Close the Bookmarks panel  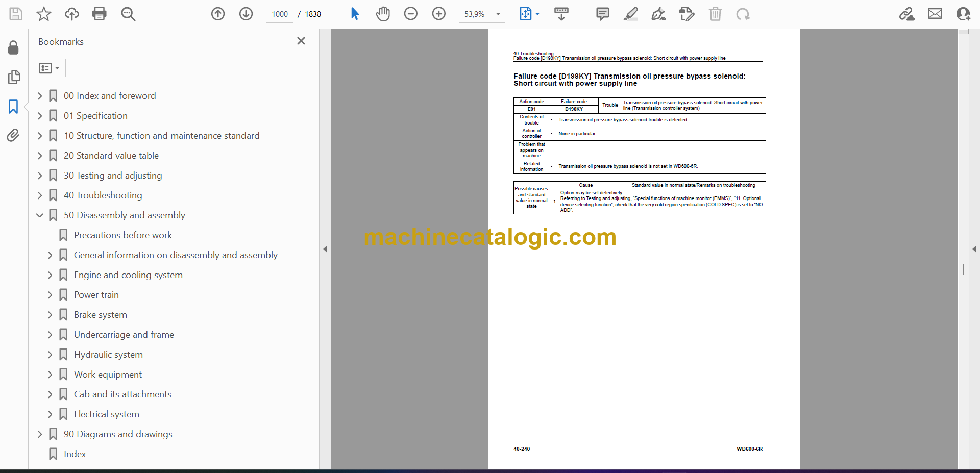coord(301,41)
